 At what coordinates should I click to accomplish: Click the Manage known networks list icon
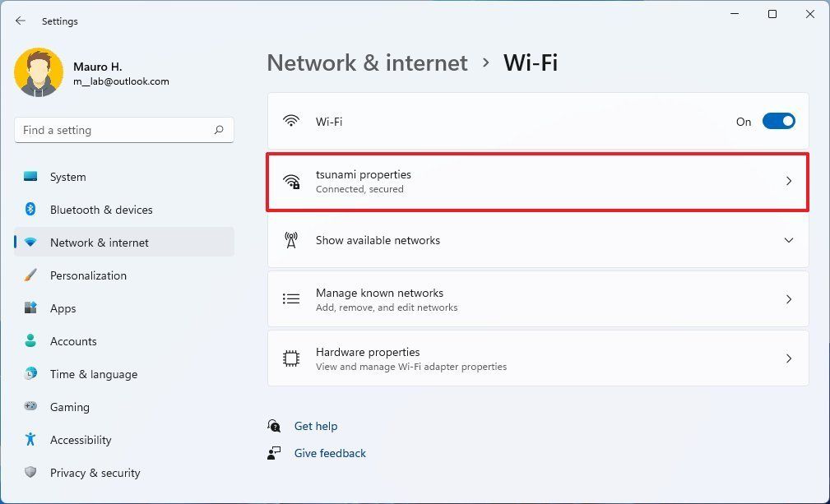coord(291,299)
